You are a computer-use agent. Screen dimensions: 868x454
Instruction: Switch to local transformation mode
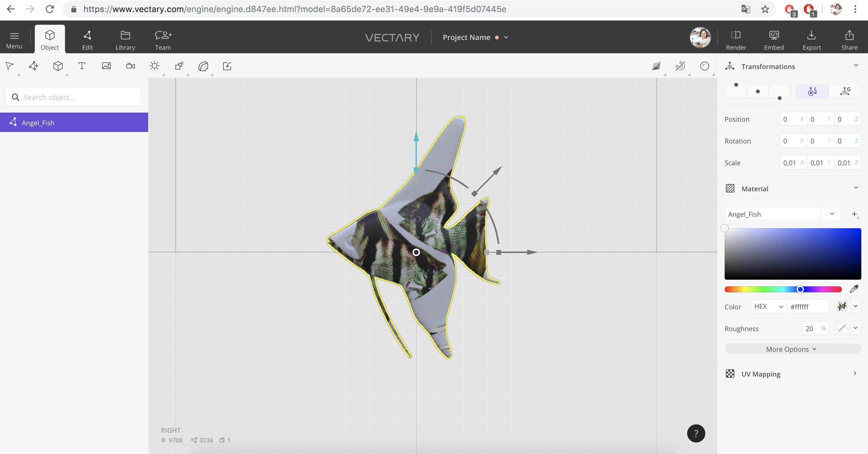click(812, 91)
